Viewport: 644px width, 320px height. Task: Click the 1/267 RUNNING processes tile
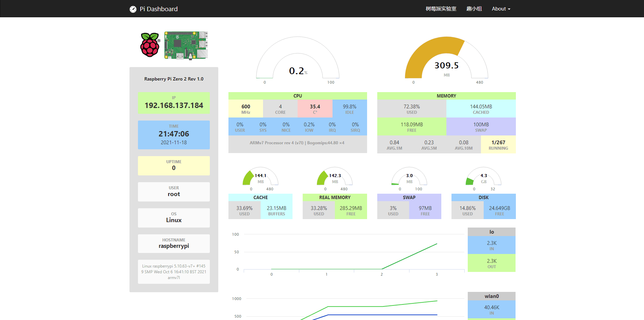point(498,145)
